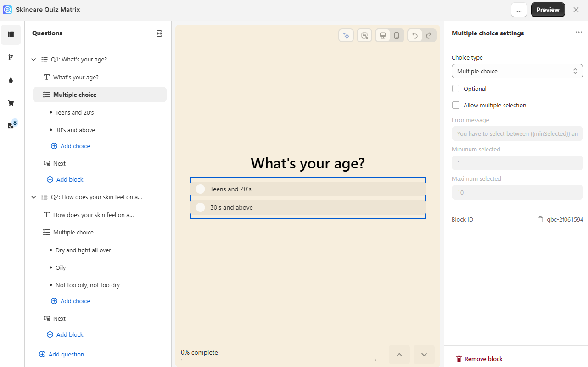The height and width of the screenshot is (367, 588).
Task: Copy the Block ID with clipboard icon
Action: (540, 220)
